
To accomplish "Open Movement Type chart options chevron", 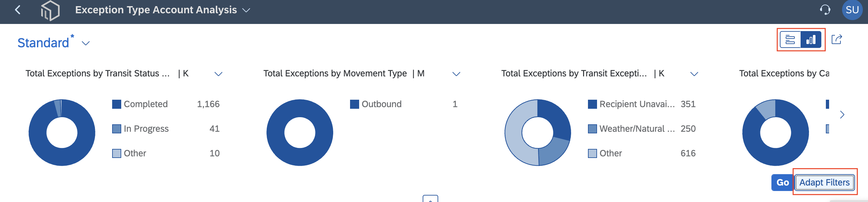I will tap(456, 74).
